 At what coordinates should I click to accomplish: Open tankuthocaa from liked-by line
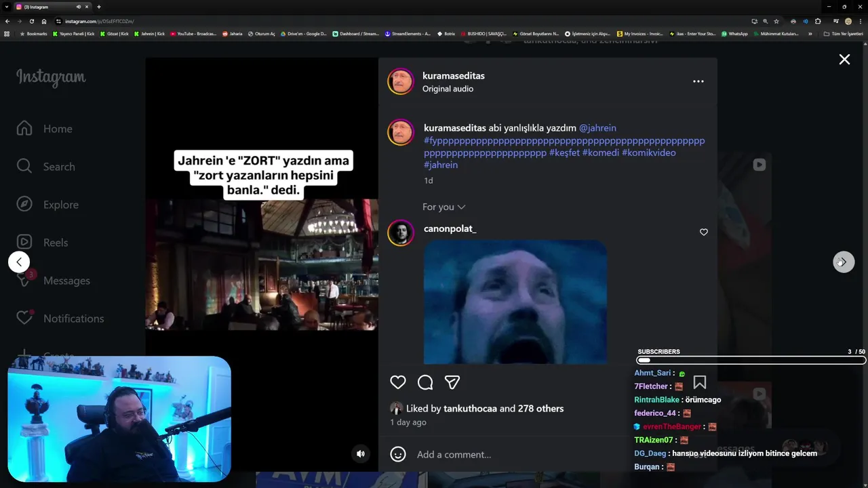pos(470,409)
